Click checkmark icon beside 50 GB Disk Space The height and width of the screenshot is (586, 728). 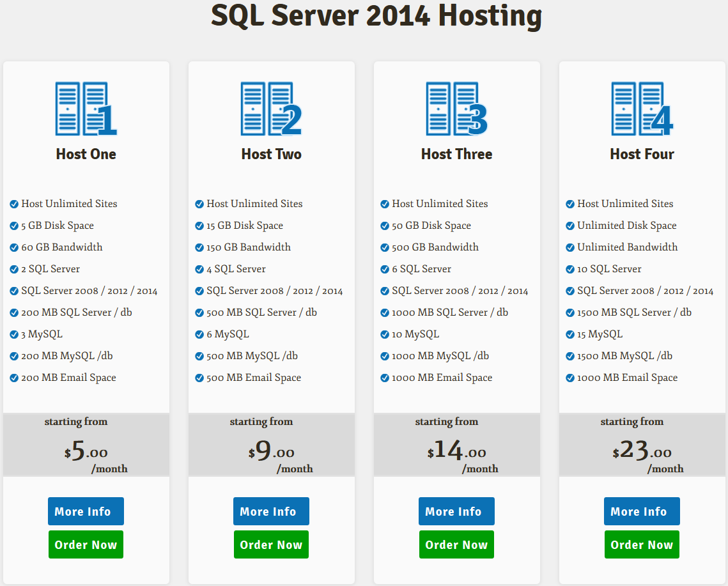(x=384, y=226)
